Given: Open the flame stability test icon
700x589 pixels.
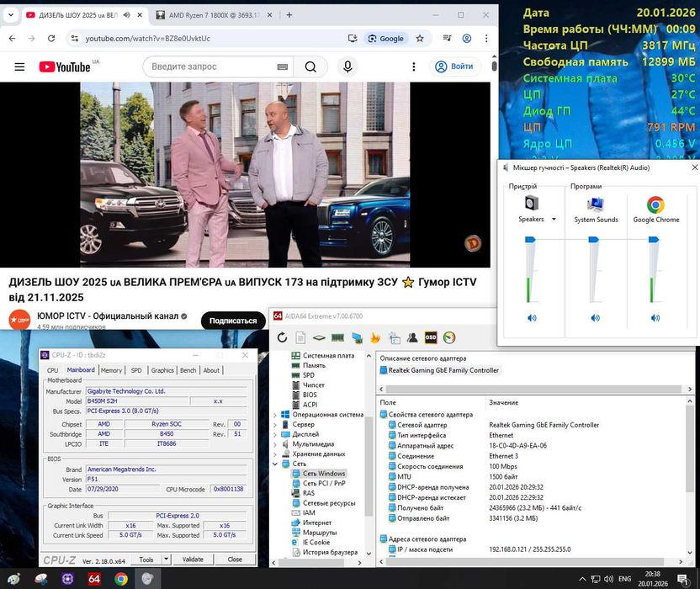Looking at the screenshot, I should tap(375, 337).
